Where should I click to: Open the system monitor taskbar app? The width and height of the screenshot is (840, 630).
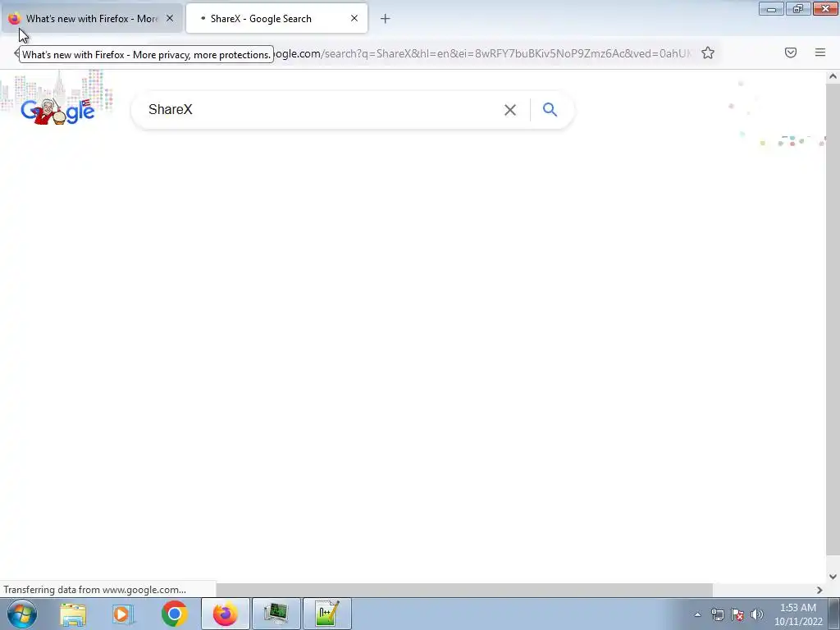point(276,614)
